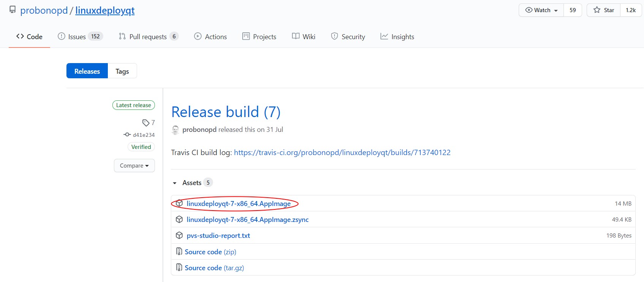Open the Insights tab
Image resolution: width=644 pixels, height=282 pixels.
397,36
